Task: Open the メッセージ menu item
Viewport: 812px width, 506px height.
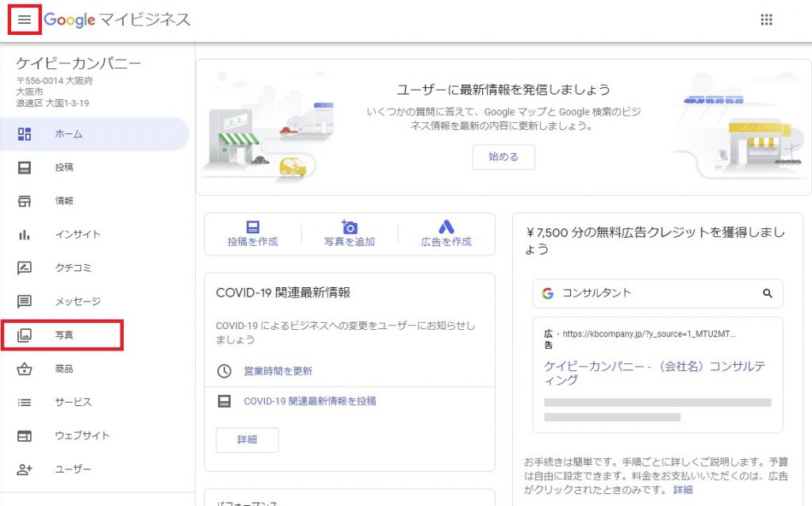Action: coord(95,301)
